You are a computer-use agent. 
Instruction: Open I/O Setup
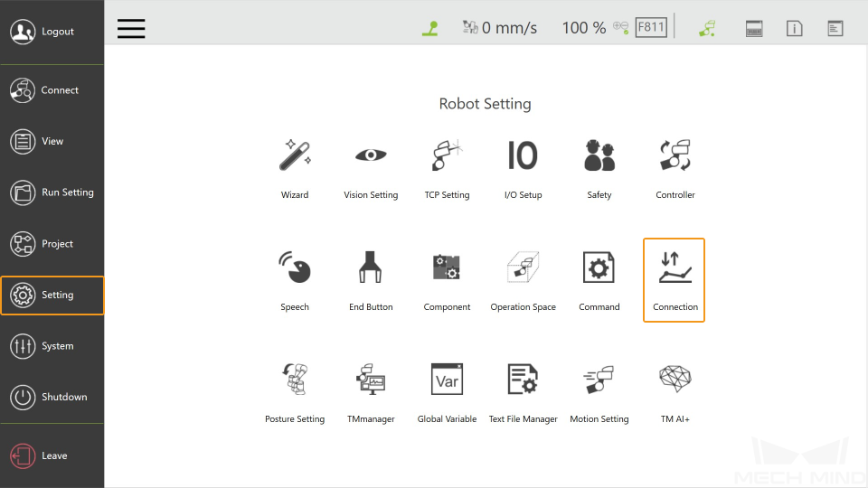tap(523, 169)
